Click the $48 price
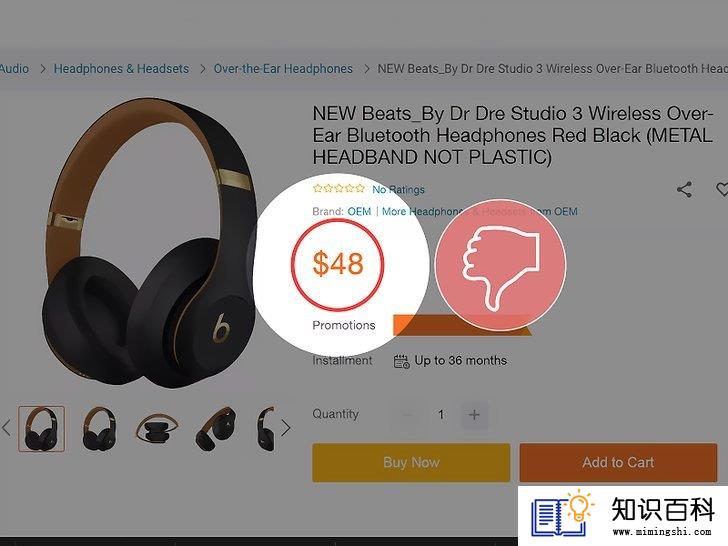 (338, 264)
